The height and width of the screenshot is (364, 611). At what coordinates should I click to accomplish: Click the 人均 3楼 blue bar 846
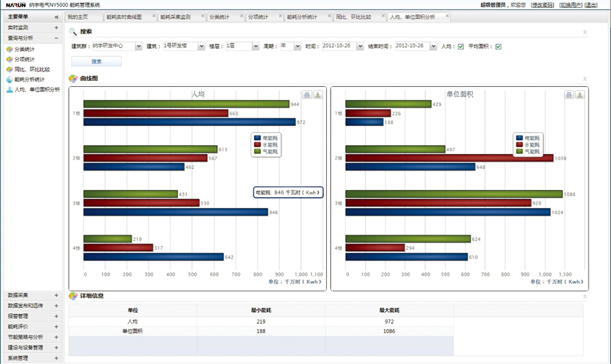click(176, 212)
